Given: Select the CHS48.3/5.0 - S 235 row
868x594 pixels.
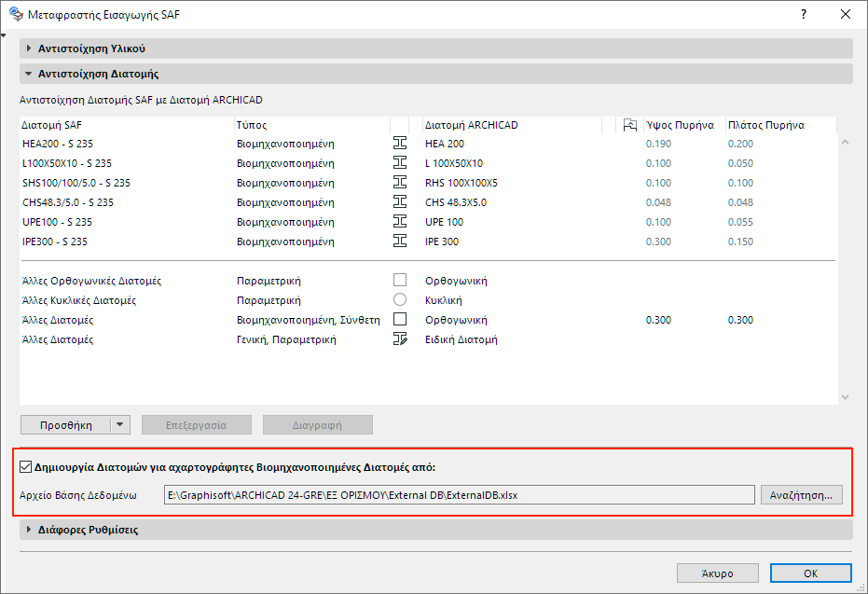Looking at the screenshot, I should 428,202.
